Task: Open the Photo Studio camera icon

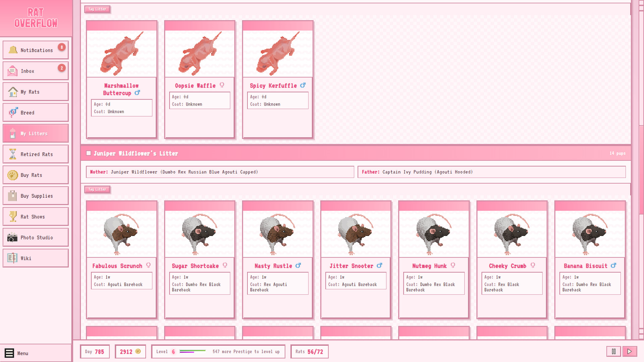Action: click(12, 237)
